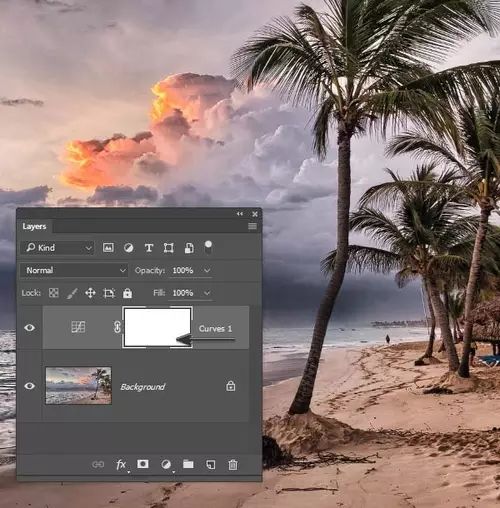Select the Curves 1 layer mask thumbnail
This screenshot has height=508, width=500.
[x=157, y=327]
